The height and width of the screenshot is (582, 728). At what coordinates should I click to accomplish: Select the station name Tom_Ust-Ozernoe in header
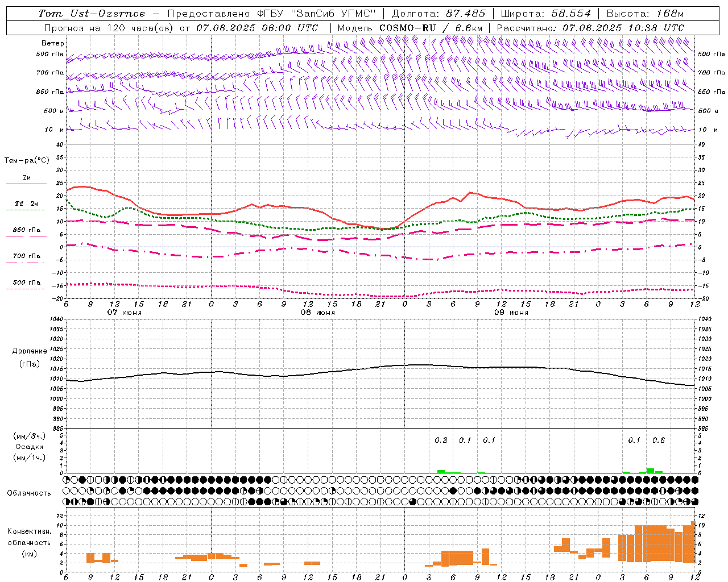tap(92, 14)
